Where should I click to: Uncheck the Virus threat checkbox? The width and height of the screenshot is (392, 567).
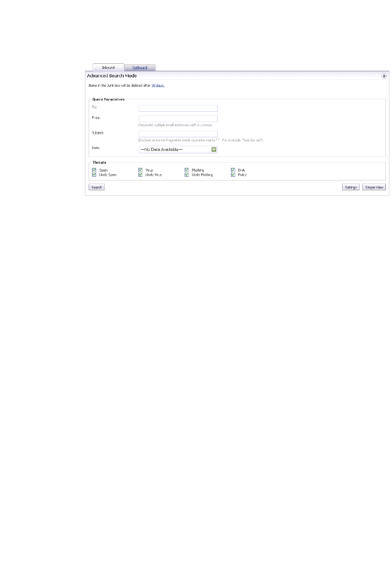tap(140, 170)
